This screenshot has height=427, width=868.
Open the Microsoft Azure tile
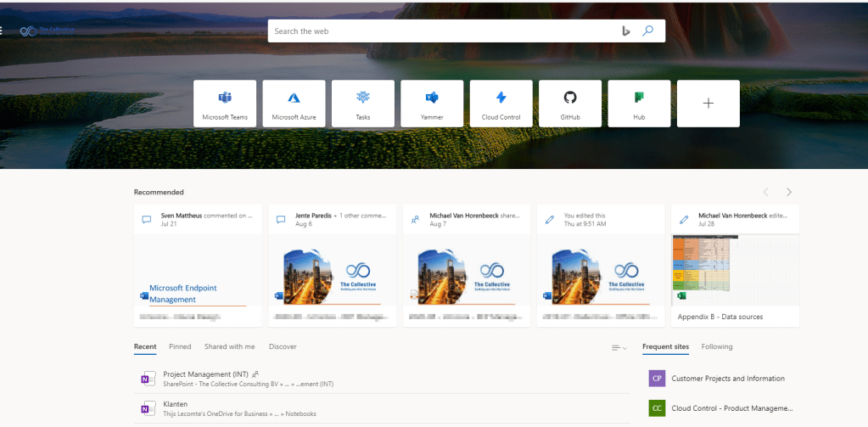click(x=294, y=104)
